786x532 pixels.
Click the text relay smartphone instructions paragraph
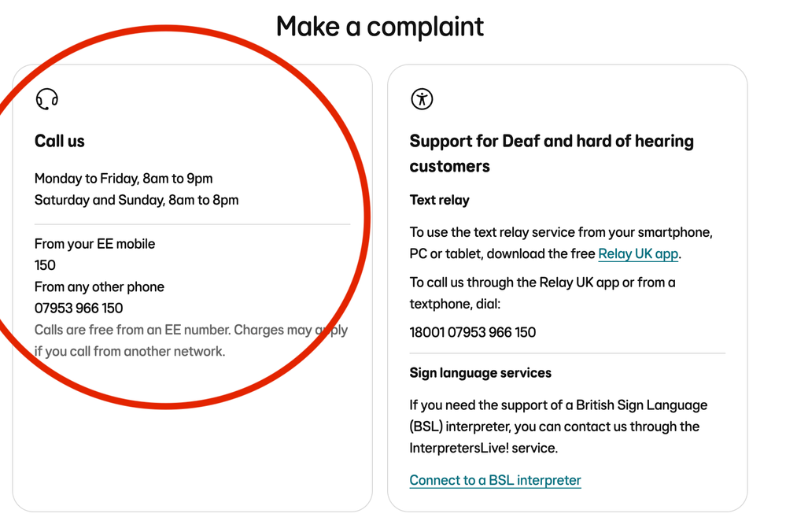tap(561, 243)
